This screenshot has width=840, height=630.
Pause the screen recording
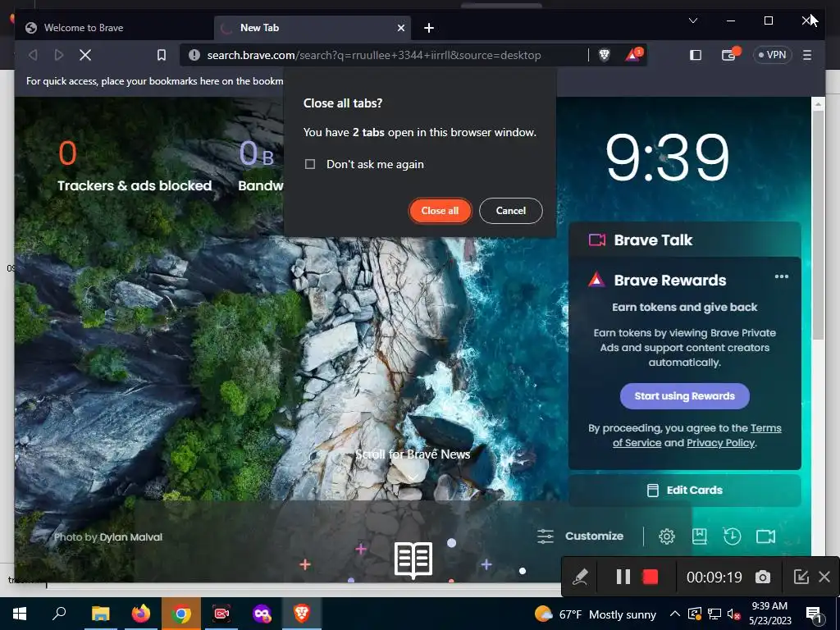623,577
